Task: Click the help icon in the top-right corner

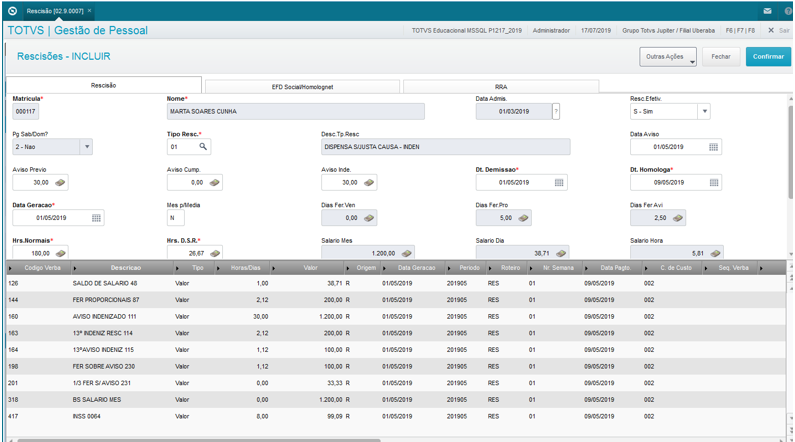Action: (788, 11)
